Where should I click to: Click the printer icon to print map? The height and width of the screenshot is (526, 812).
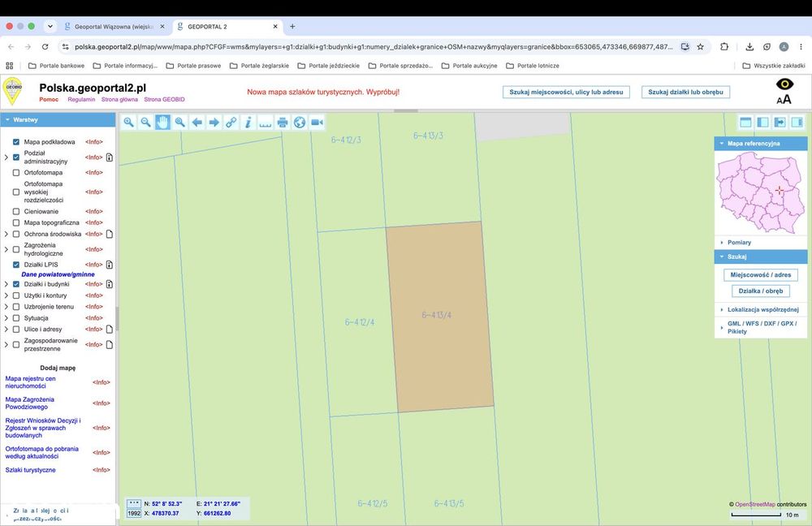(283, 123)
